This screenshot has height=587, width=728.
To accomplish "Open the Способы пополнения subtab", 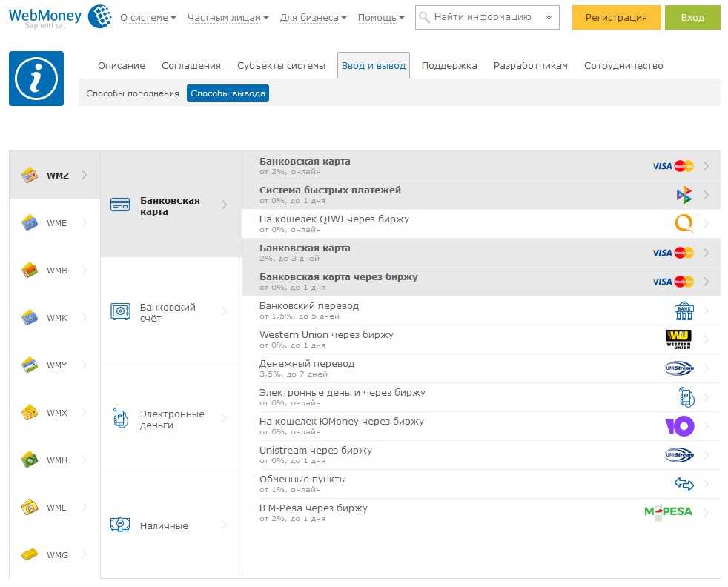I will click(133, 93).
